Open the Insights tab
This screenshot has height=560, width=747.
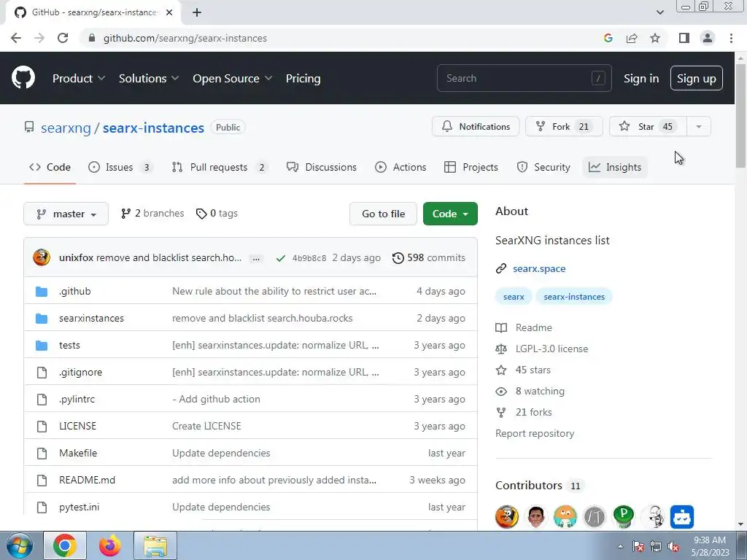click(x=615, y=167)
